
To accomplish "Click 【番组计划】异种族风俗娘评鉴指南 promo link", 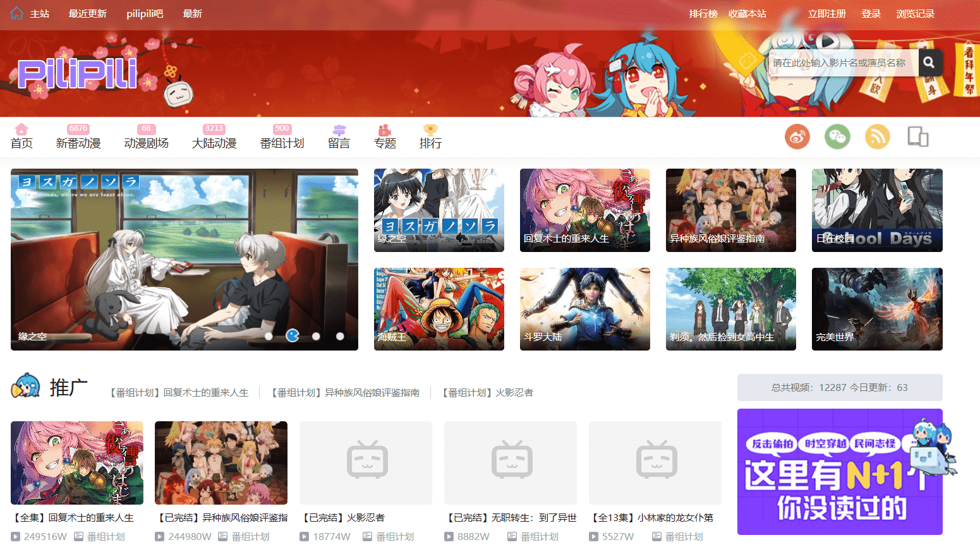I will [344, 393].
